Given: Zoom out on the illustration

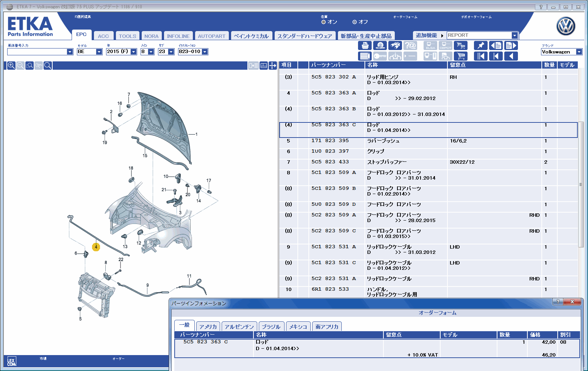Looking at the screenshot, I should (20, 66).
